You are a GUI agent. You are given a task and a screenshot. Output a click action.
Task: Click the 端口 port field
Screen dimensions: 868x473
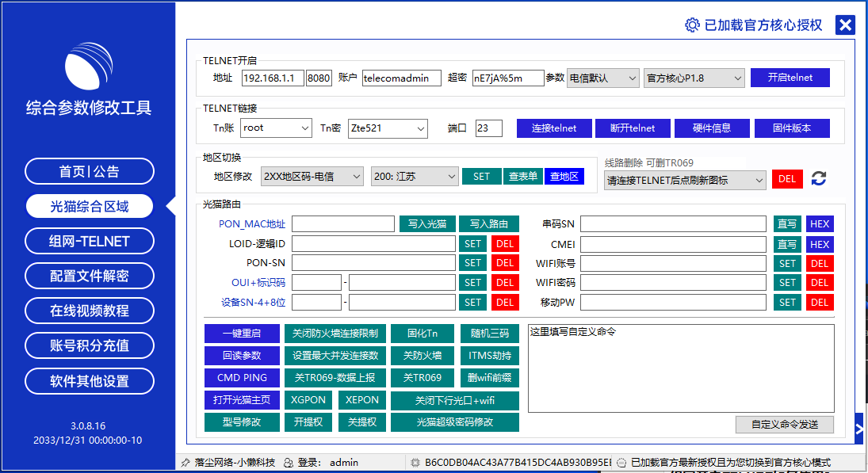[489, 128]
